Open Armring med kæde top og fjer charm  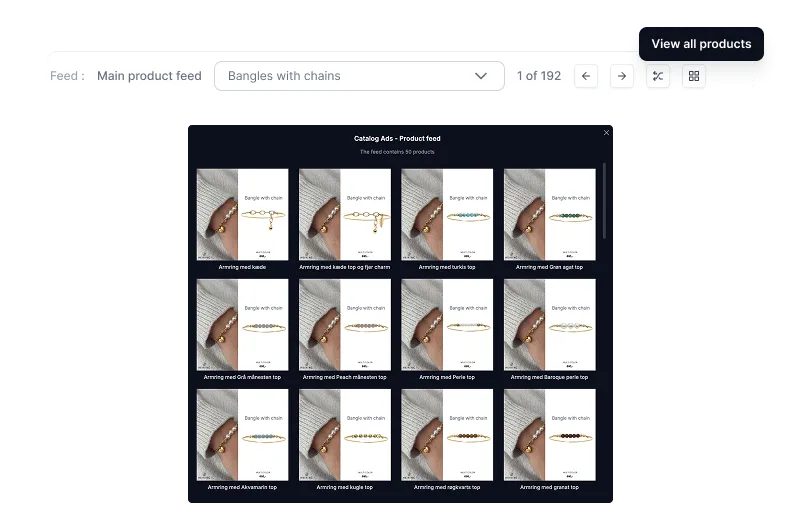(x=345, y=214)
